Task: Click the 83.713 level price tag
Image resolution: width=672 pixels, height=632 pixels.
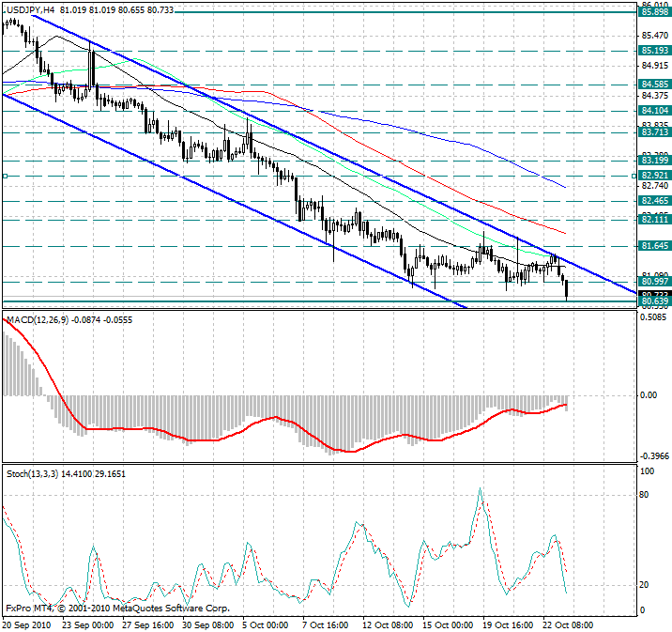Action: coord(655,132)
